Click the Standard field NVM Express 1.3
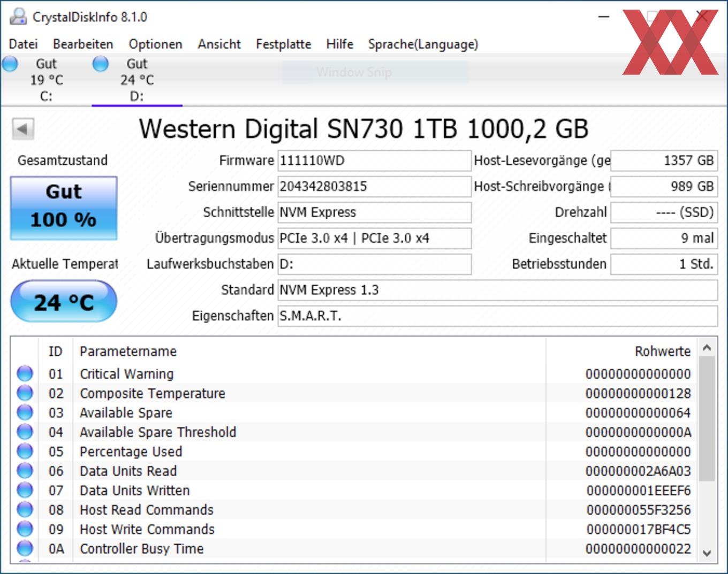728x574 pixels. tap(497, 290)
